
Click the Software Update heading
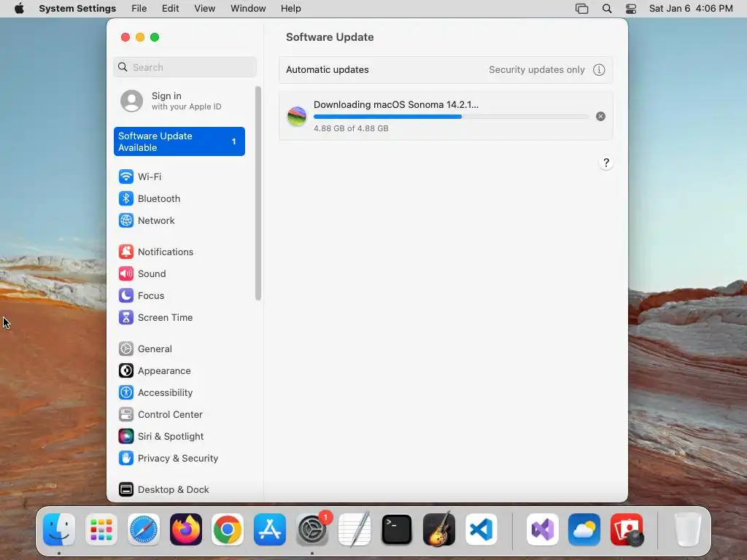(330, 37)
